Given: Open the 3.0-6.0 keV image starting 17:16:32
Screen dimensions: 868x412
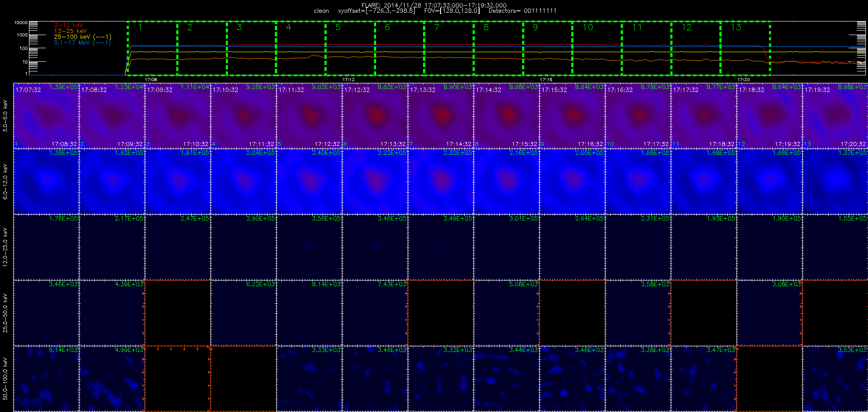Looking at the screenshot, I should pos(638,116).
